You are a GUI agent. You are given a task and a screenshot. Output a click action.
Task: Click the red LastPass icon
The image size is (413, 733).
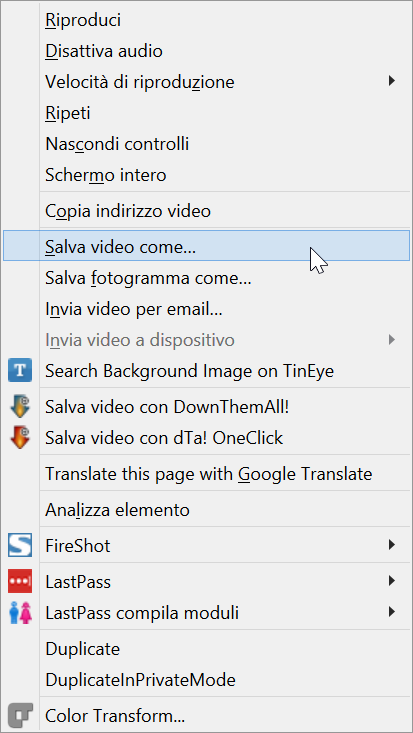coord(20,582)
